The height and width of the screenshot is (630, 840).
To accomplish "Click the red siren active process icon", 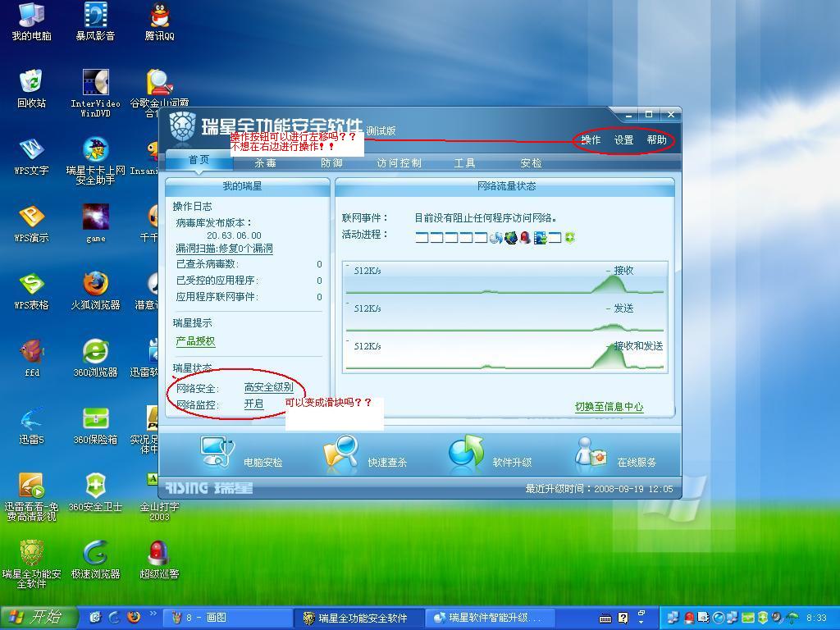I will click(x=525, y=237).
